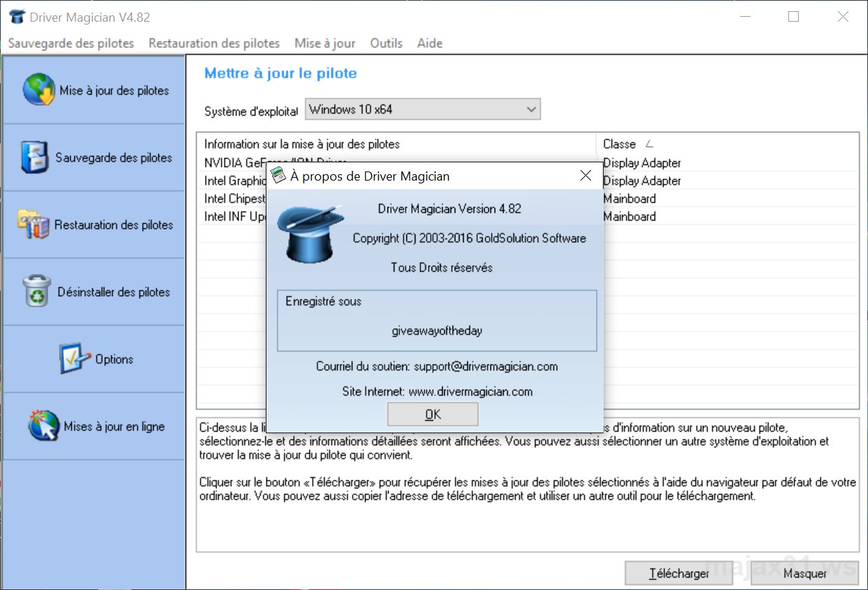The image size is (868, 590).
Task: Click the Driver Magician title bar hat icon
Action: (x=17, y=17)
